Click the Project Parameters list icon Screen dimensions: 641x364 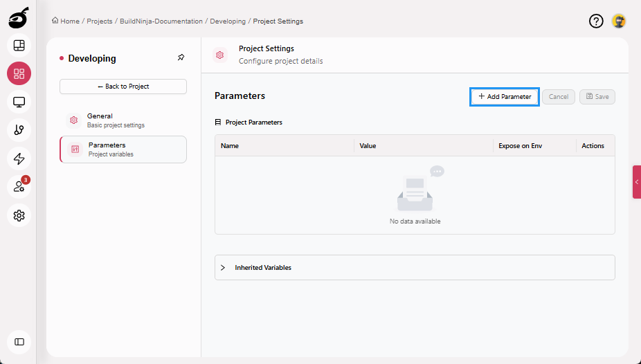[x=218, y=122]
